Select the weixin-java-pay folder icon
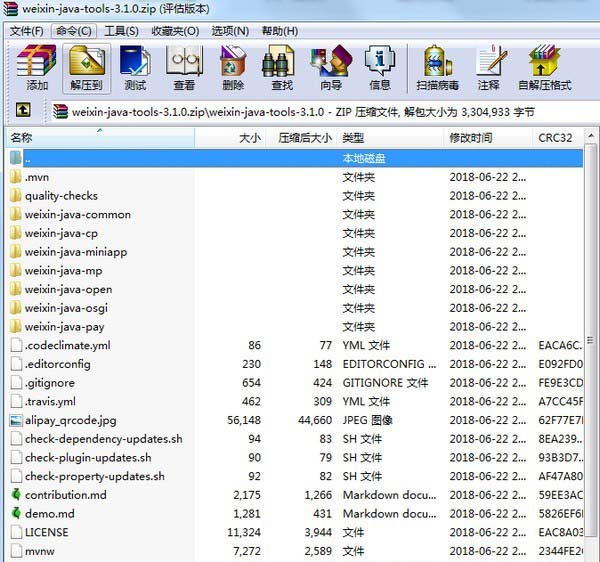Screen dimensions: 600x562 tap(16, 326)
